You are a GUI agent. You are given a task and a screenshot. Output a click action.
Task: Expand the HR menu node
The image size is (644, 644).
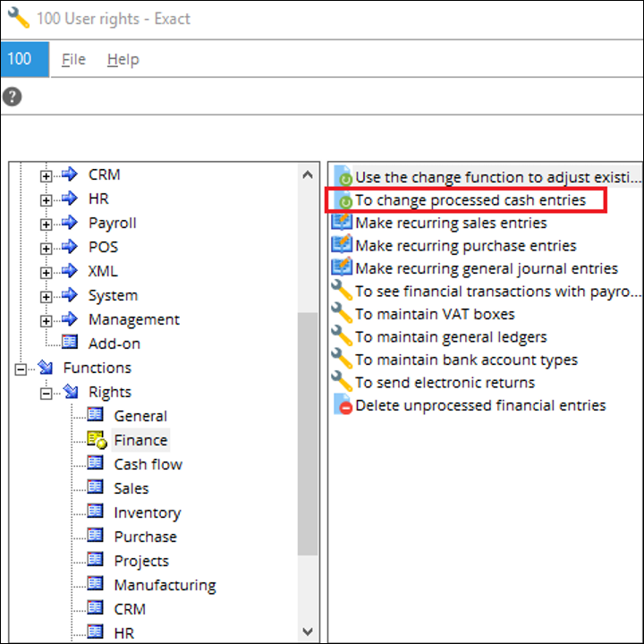click(x=46, y=200)
